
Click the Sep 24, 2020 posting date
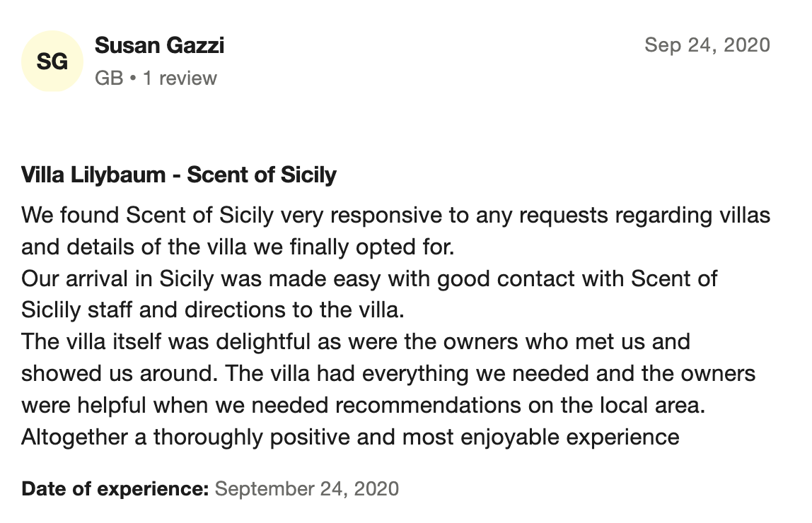click(707, 45)
